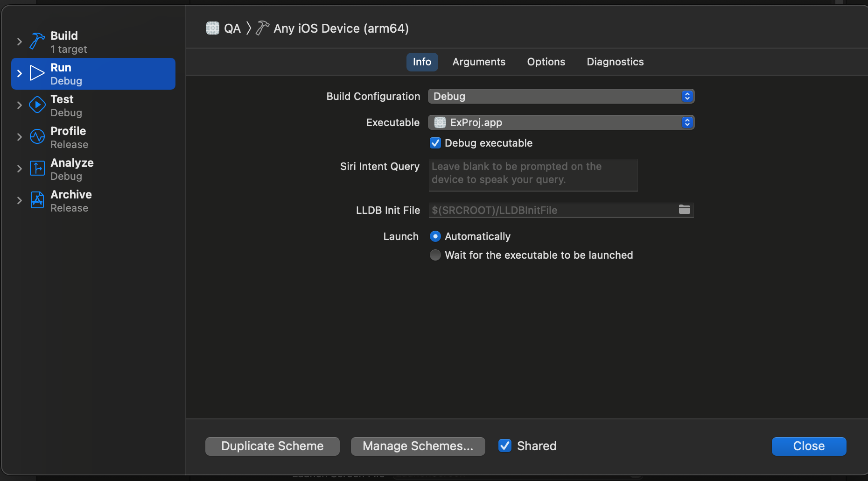
Task: Select the Test Debug row
Action: (93, 106)
